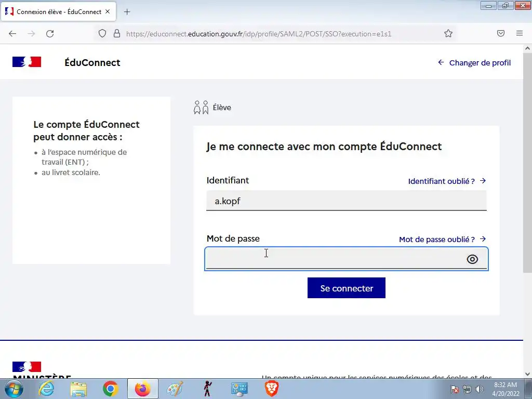Click the volume speaker tray icon
Screen dimensions: 532x399
point(480,389)
